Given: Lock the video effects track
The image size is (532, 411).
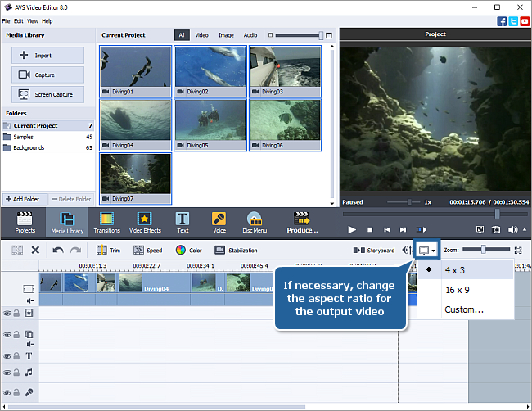Looking at the screenshot, I should [16, 313].
